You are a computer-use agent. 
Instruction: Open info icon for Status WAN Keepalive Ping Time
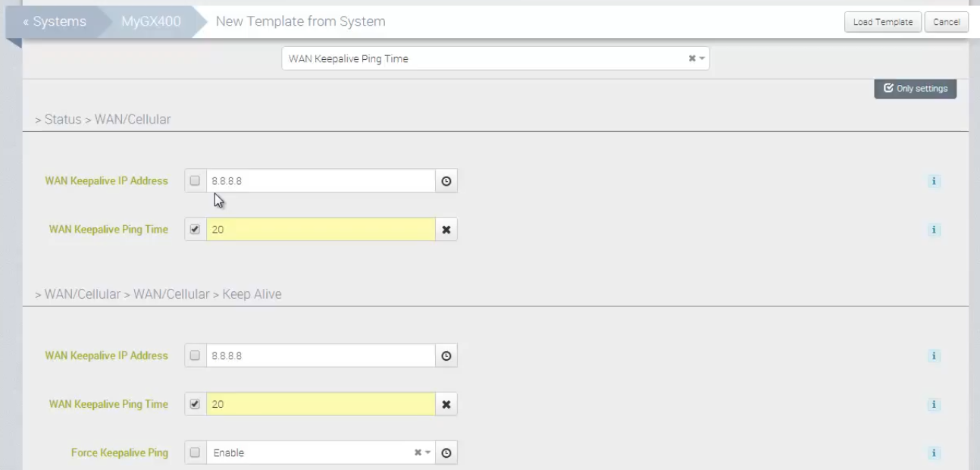point(934,230)
